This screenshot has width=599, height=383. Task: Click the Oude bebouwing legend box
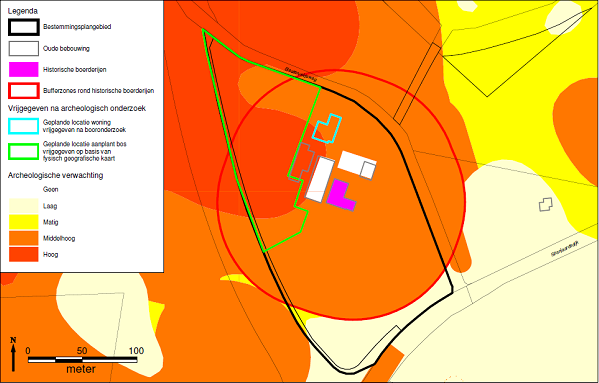click(24, 48)
